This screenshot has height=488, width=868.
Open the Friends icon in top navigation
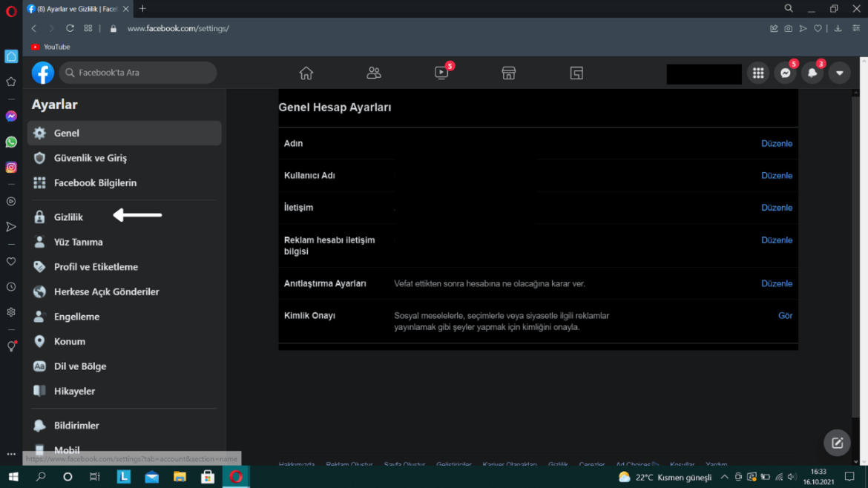(x=374, y=73)
